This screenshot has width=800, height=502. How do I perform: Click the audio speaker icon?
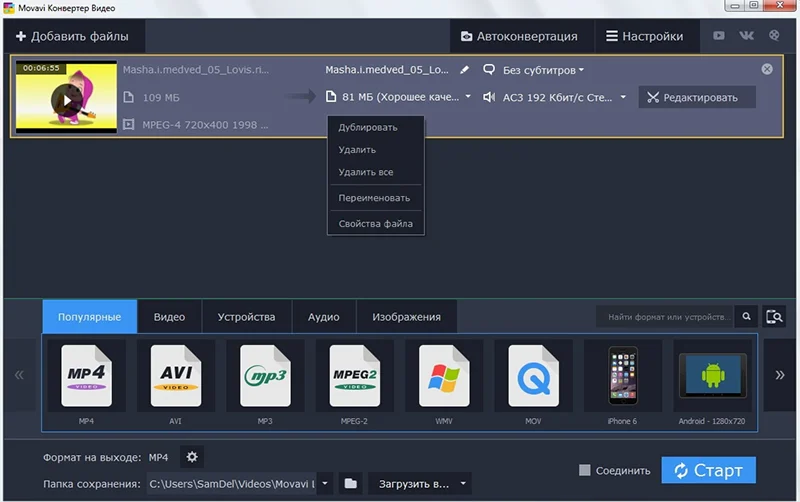489,96
